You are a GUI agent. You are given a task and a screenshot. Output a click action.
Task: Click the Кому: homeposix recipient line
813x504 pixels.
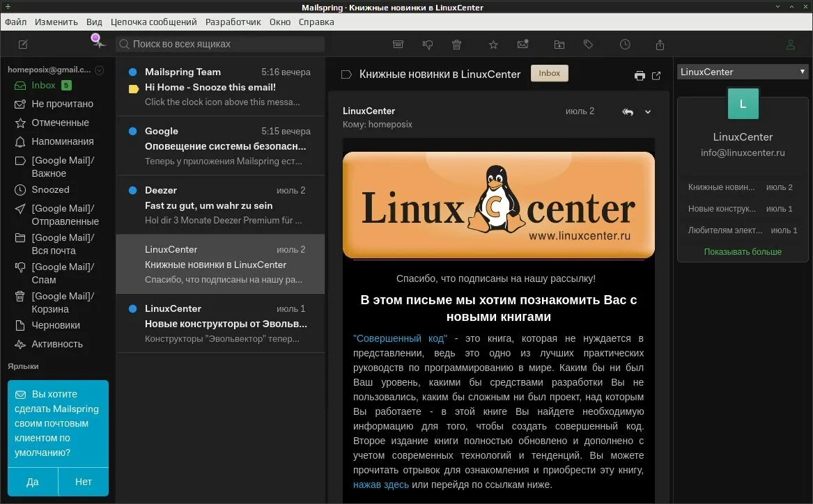378,125
